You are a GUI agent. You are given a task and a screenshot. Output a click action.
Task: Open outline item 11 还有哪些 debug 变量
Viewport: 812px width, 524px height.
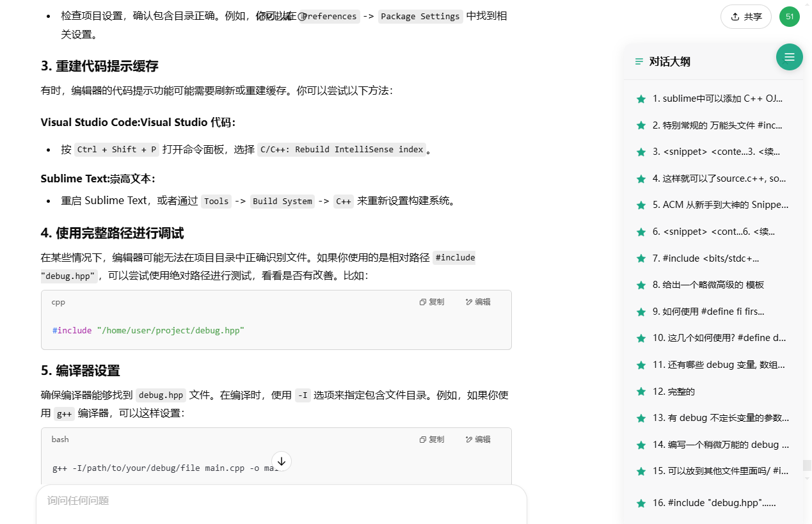pos(719,365)
